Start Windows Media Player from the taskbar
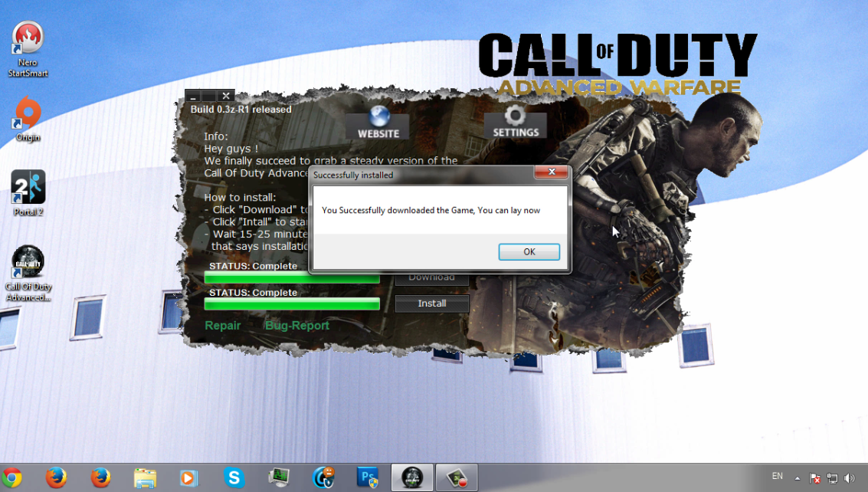Image resolution: width=868 pixels, height=492 pixels. 189,477
